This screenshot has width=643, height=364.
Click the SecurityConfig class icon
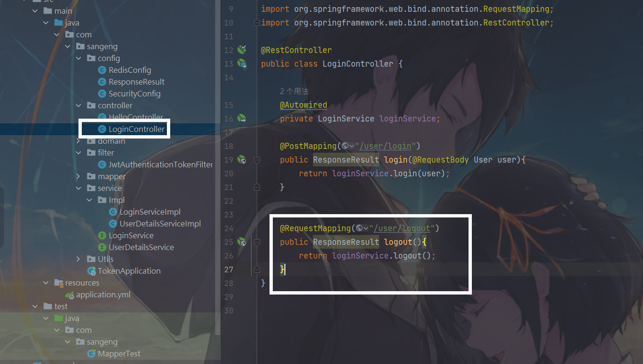click(x=102, y=94)
